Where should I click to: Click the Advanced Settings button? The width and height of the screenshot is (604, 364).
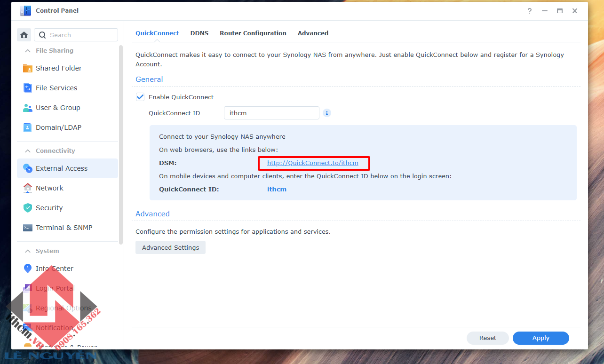[x=170, y=248]
